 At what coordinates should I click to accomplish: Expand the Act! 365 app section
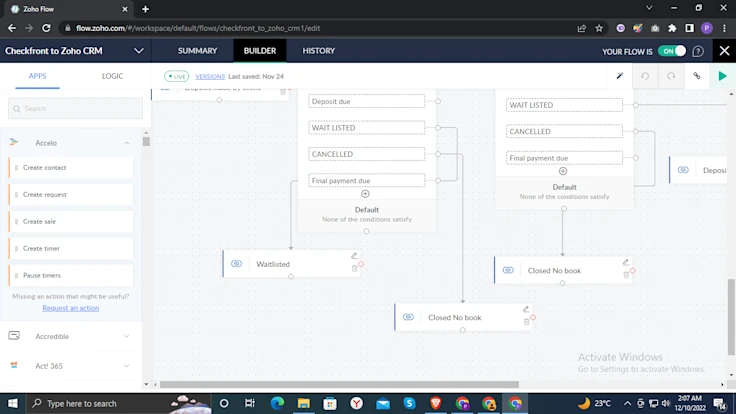(x=127, y=366)
